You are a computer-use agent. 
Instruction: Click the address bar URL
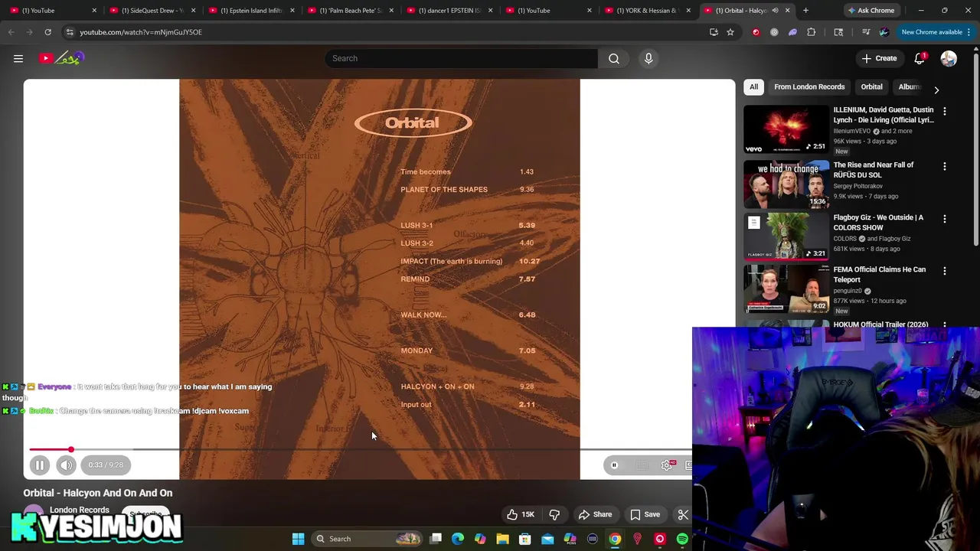[x=141, y=32]
